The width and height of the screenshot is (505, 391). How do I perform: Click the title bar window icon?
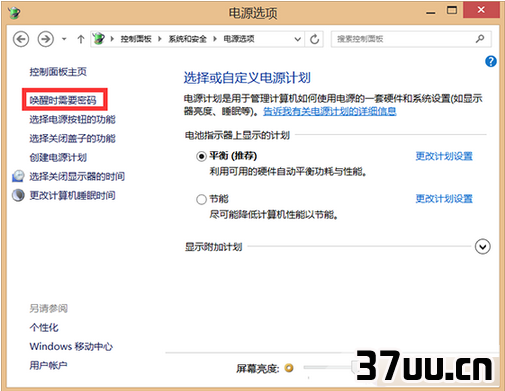tap(14, 13)
